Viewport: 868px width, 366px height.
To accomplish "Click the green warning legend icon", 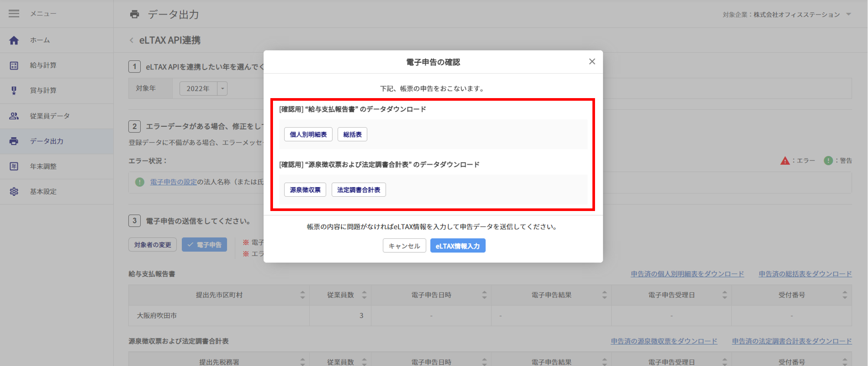I will click(828, 161).
